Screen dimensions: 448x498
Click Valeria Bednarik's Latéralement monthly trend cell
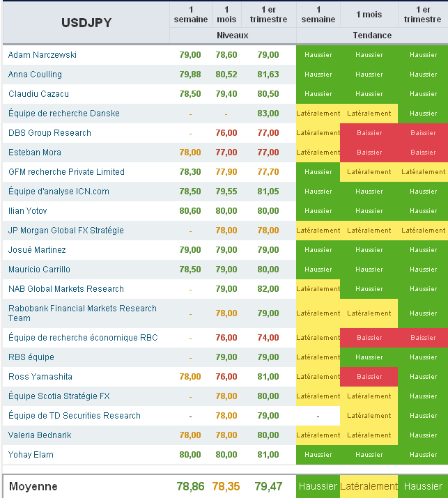[369, 435]
